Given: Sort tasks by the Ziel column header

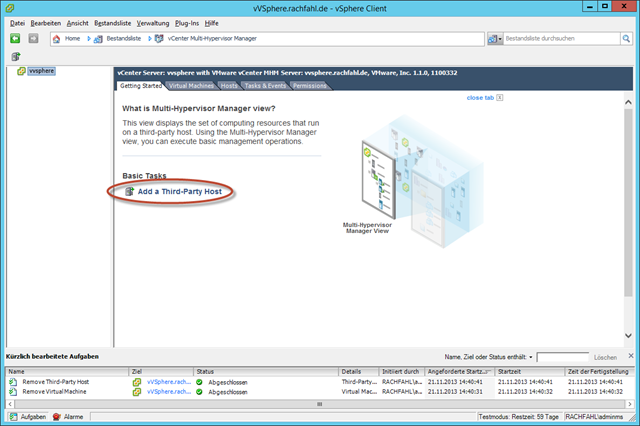Looking at the screenshot, I should 162,372.
